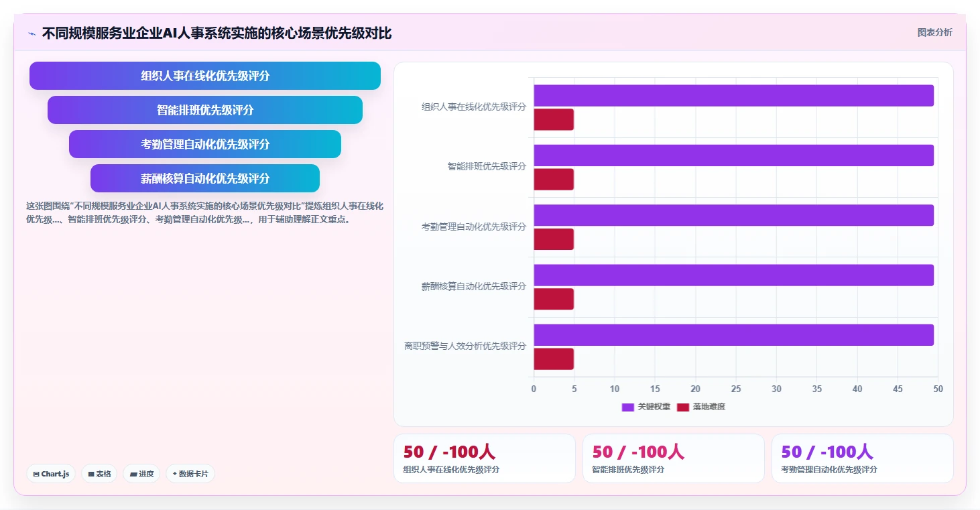Click red bar for 组织人事在线化优先级评分

[554, 120]
